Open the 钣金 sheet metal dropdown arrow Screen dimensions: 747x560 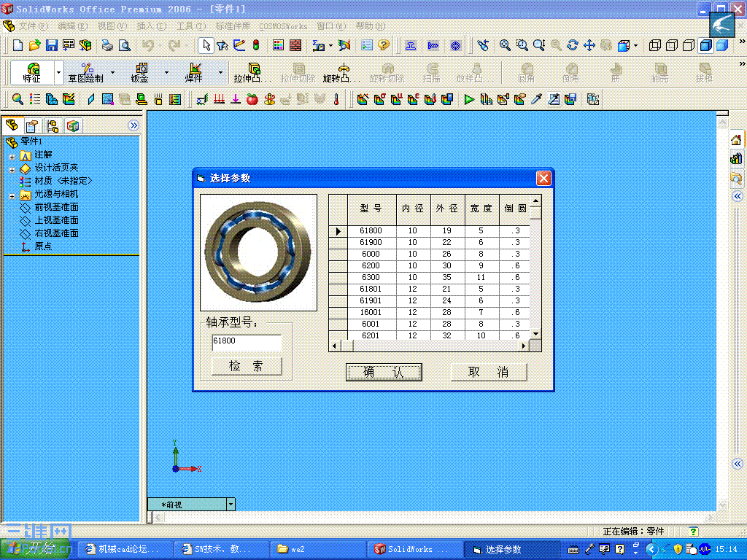click(166, 73)
